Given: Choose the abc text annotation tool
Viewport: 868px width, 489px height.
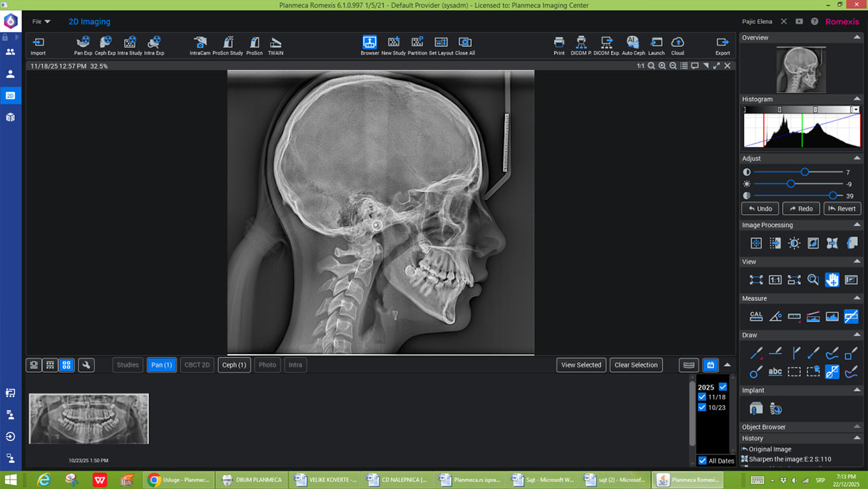Looking at the screenshot, I should pyautogui.click(x=775, y=371).
